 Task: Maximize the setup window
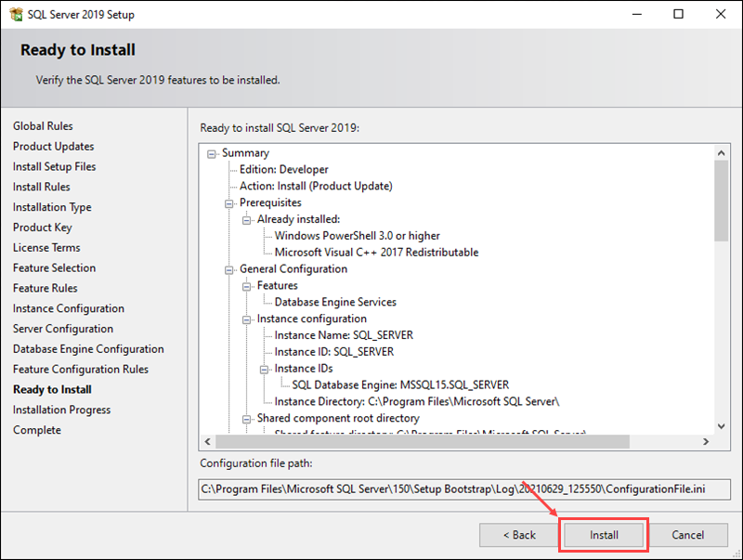pyautogui.click(x=678, y=14)
